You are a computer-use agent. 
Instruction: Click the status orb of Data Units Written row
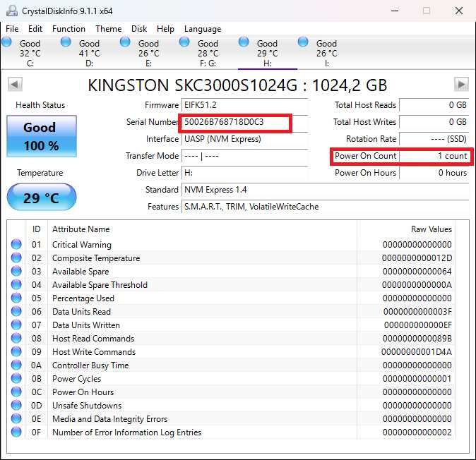coord(16,325)
